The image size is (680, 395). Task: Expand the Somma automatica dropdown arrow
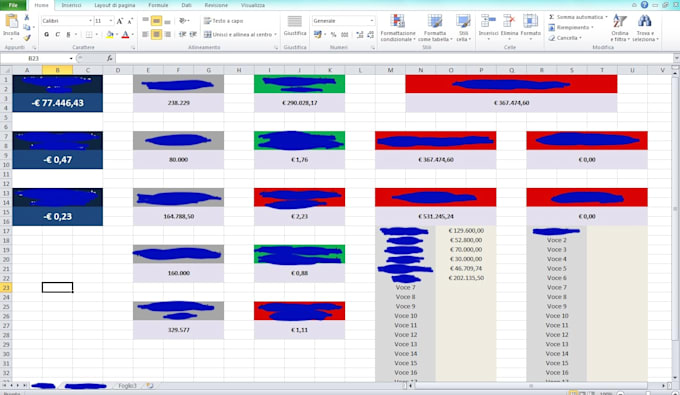pos(606,17)
